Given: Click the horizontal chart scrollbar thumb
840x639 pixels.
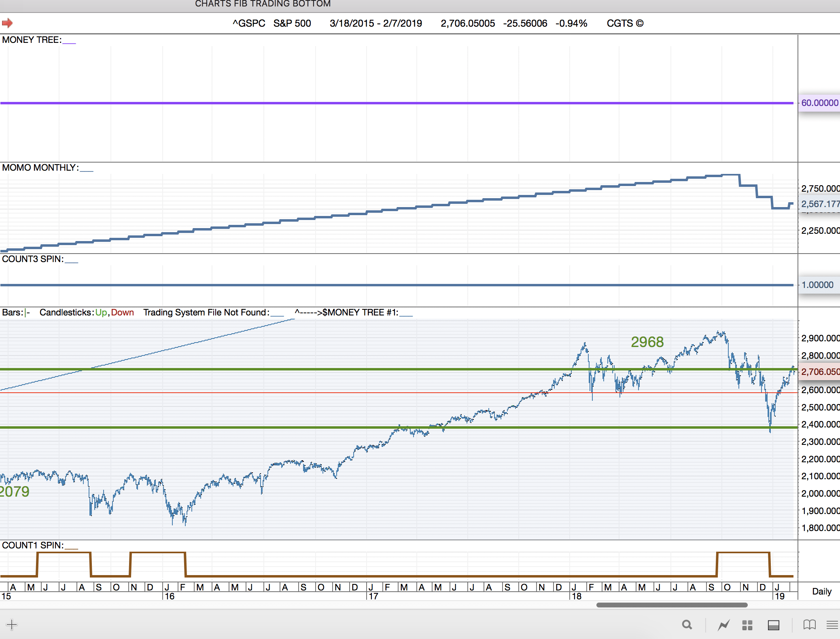Looking at the screenshot, I should [x=672, y=605].
